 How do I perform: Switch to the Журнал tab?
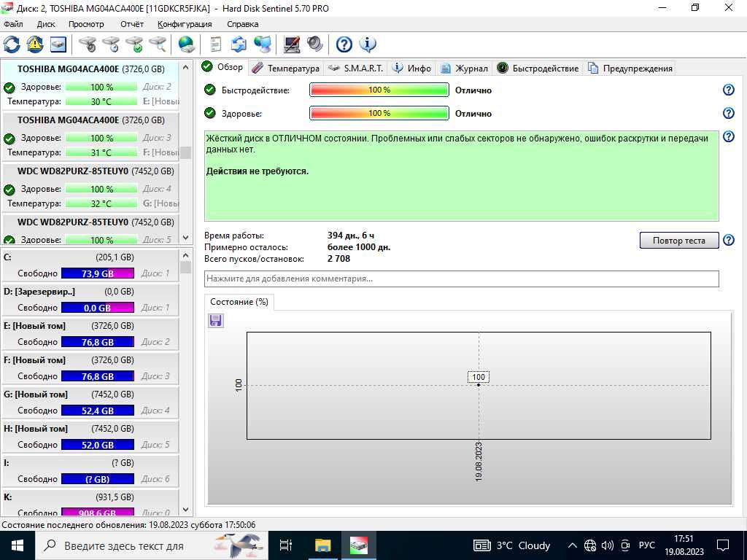coord(464,68)
